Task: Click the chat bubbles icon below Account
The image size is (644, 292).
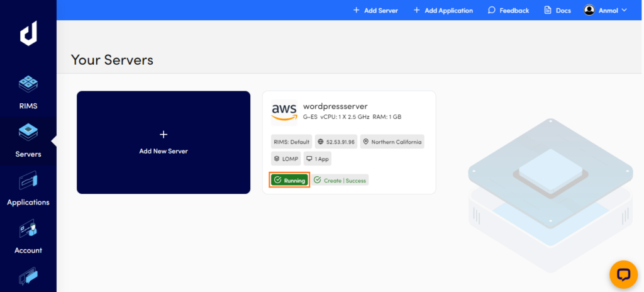Action: coord(28,276)
